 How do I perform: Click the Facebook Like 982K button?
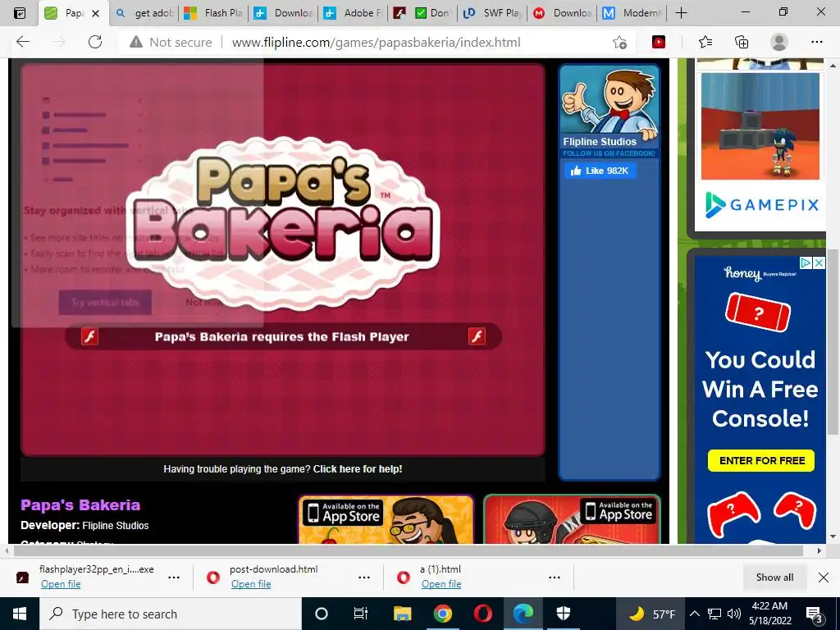pyautogui.click(x=600, y=171)
